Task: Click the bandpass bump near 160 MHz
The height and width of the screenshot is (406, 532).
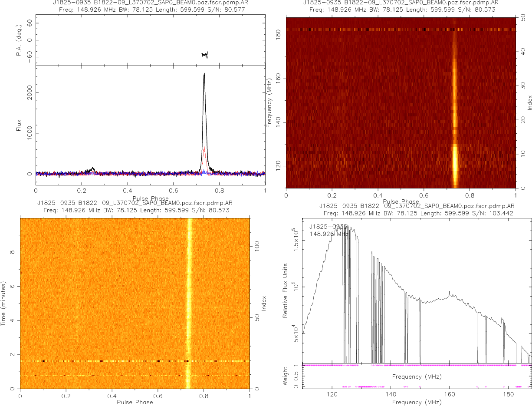Action: 450,294
